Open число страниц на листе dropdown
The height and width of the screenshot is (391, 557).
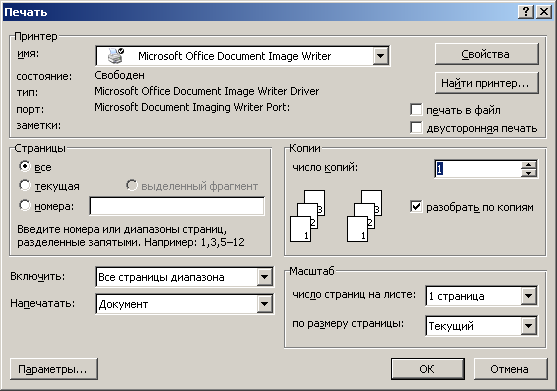[529, 296]
